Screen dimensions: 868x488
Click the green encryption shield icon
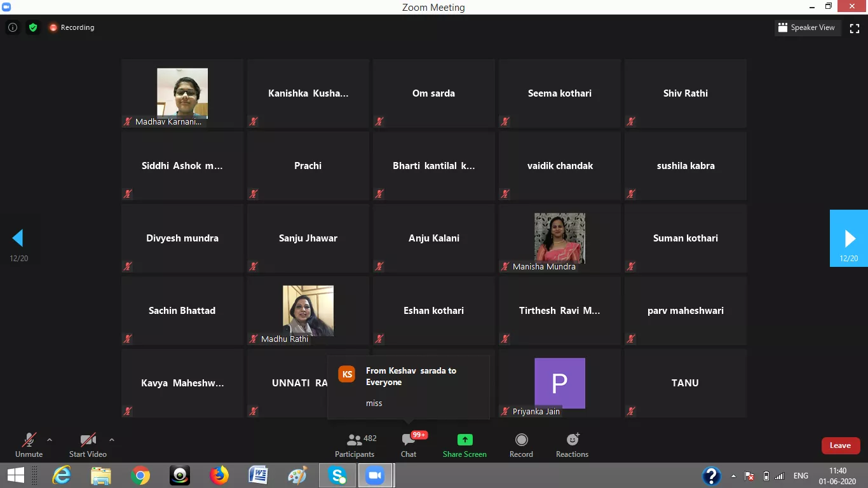(x=33, y=27)
